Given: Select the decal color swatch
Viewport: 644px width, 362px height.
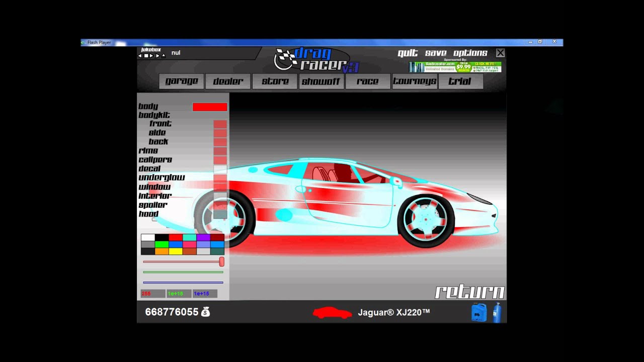Looking at the screenshot, I should point(220,169).
